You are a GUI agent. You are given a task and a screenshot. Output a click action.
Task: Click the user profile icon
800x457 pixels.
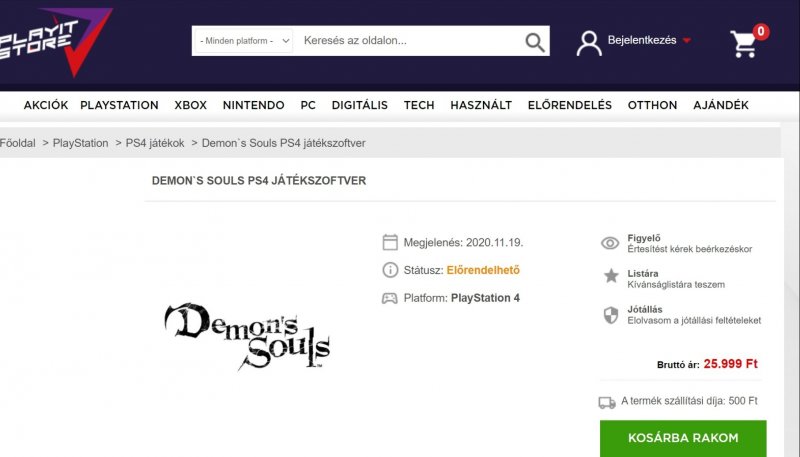589,43
